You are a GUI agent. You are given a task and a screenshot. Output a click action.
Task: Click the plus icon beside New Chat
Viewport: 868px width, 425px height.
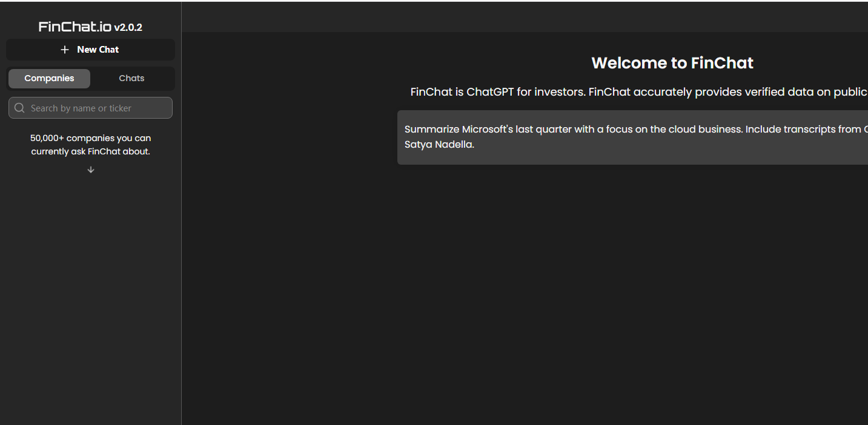[x=65, y=50]
